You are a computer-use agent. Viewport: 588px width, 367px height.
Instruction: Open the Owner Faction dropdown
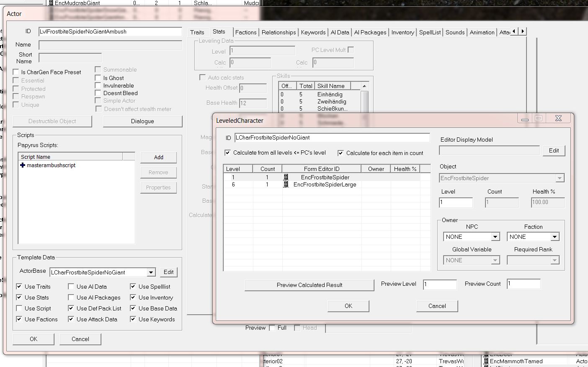click(554, 237)
